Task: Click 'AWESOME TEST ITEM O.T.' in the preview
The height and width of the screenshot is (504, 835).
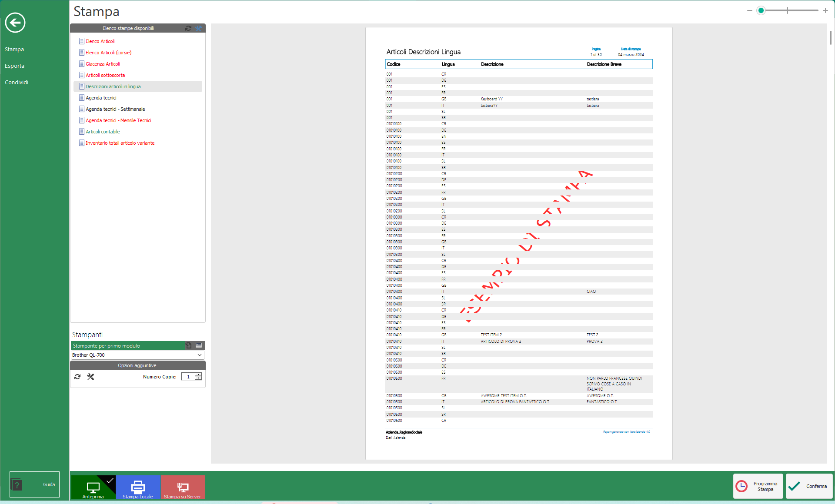Action: point(504,396)
